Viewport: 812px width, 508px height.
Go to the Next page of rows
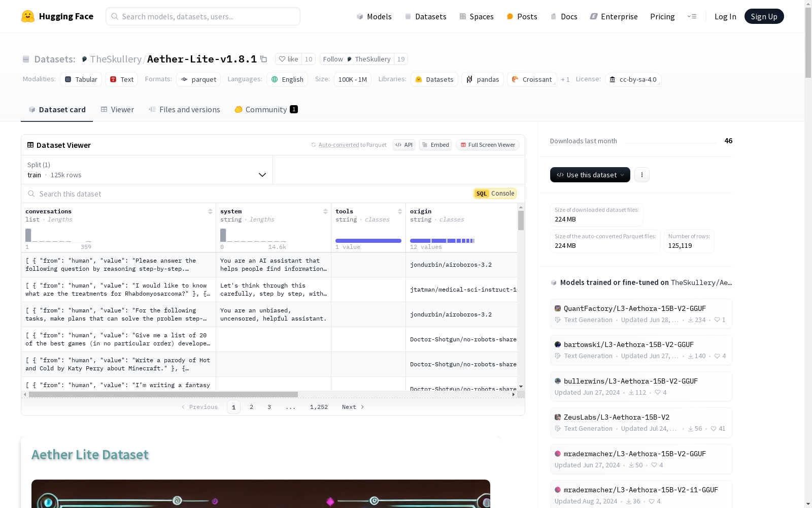point(353,407)
